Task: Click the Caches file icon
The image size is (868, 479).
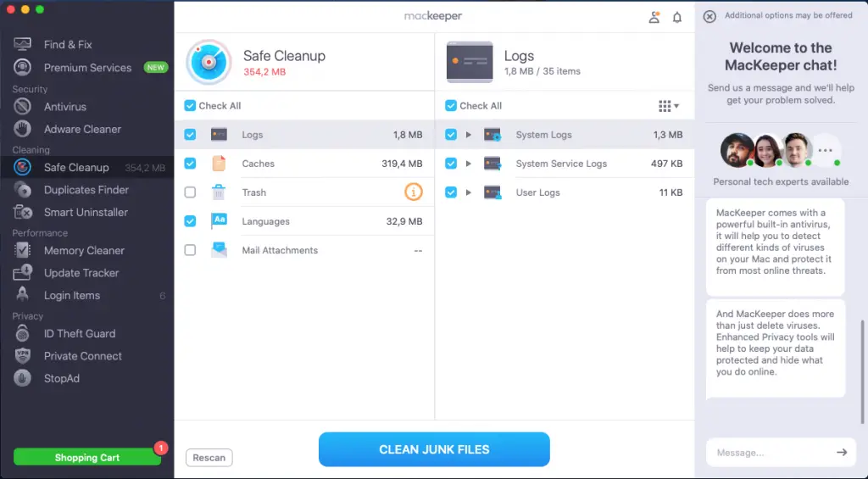Action: point(220,164)
